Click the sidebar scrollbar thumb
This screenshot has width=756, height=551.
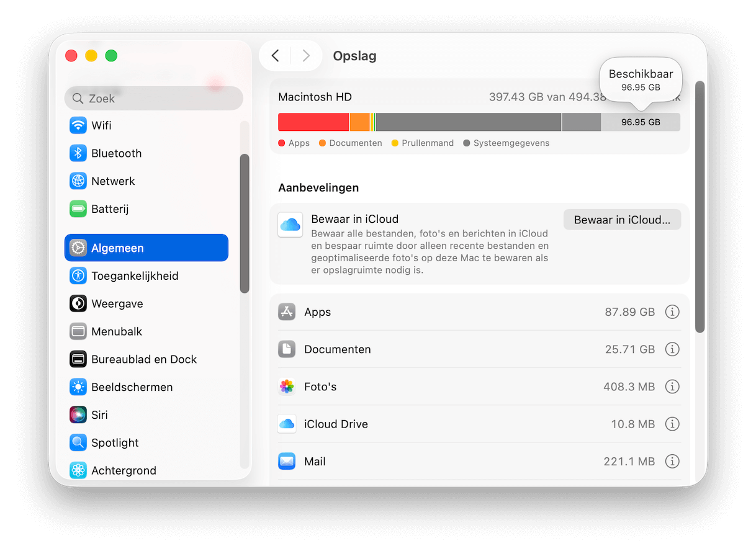(245, 223)
